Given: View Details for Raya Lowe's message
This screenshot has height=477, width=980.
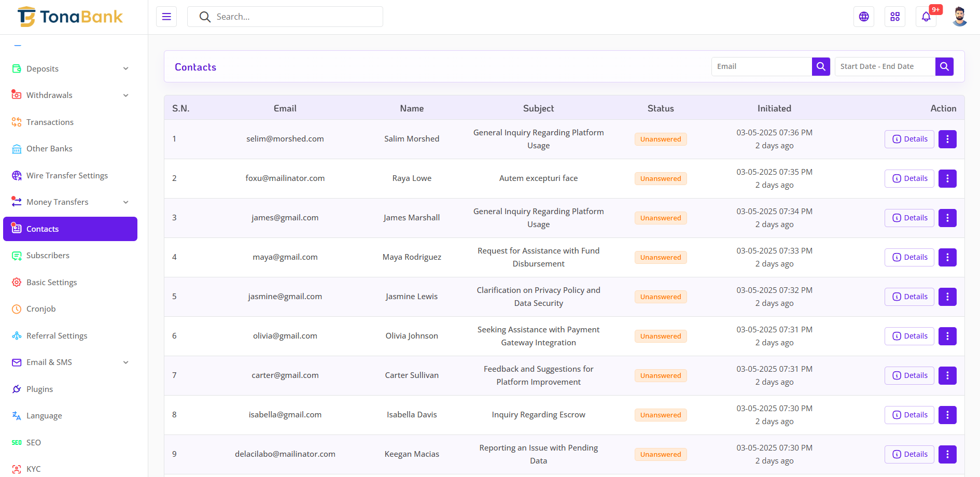Looking at the screenshot, I should 909,178.
